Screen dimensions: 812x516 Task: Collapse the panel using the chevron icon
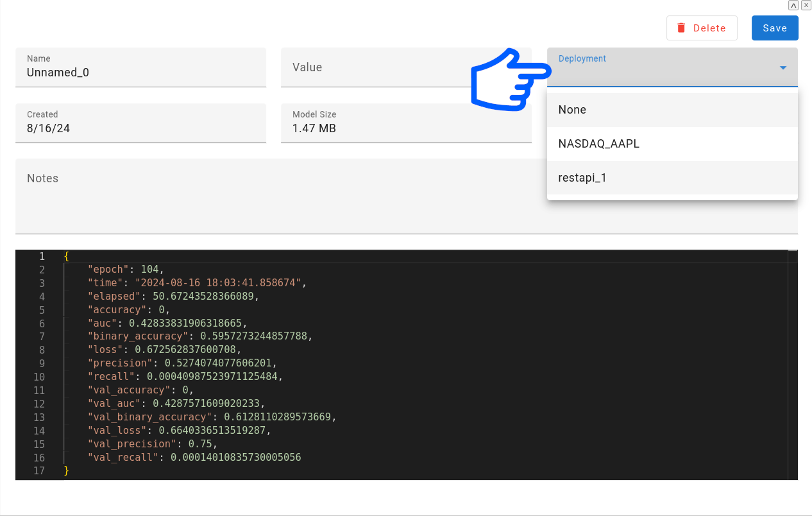[793, 5]
